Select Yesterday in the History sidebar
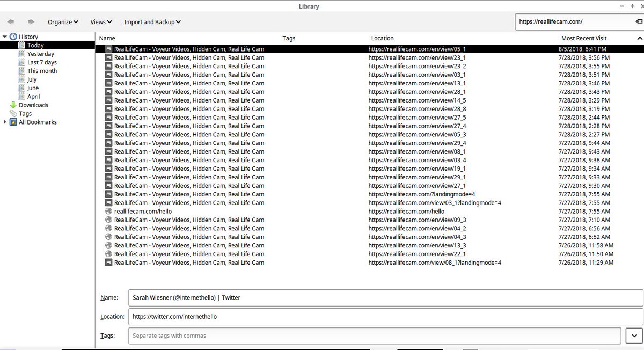The height and width of the screenshot is (350, 644). pos(41,54)
